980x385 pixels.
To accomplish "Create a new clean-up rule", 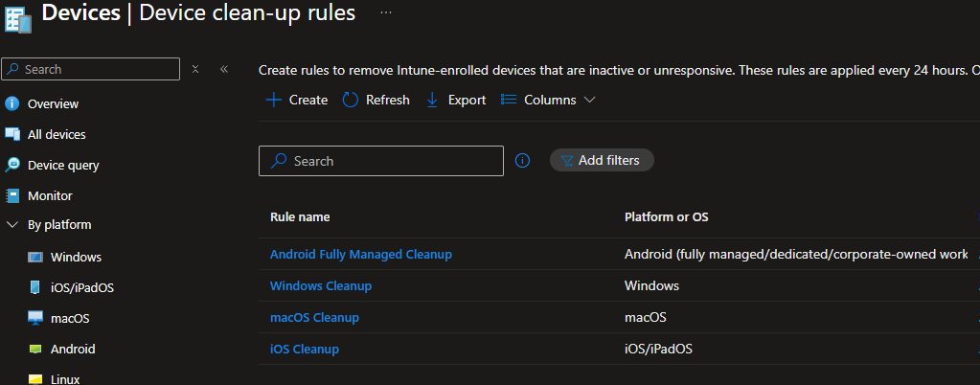I will tap(297, 100).
